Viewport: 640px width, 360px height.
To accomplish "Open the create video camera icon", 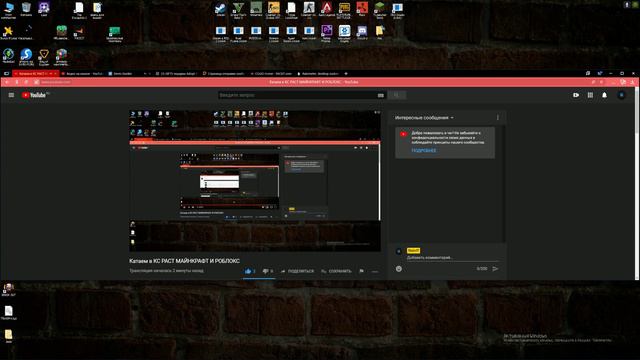I will [576, 95].
